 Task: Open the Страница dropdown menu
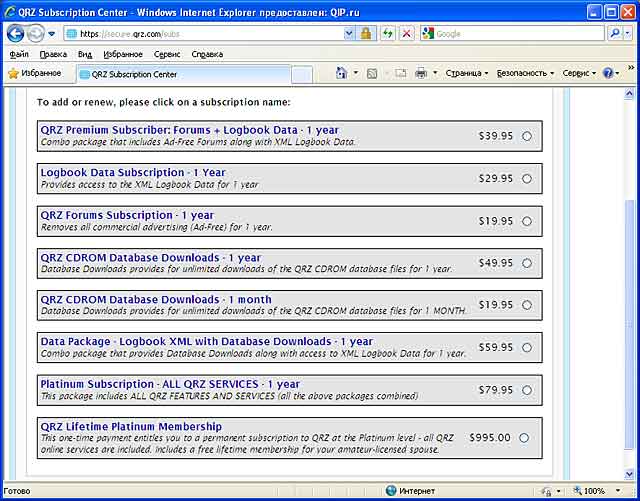(466, 73)
